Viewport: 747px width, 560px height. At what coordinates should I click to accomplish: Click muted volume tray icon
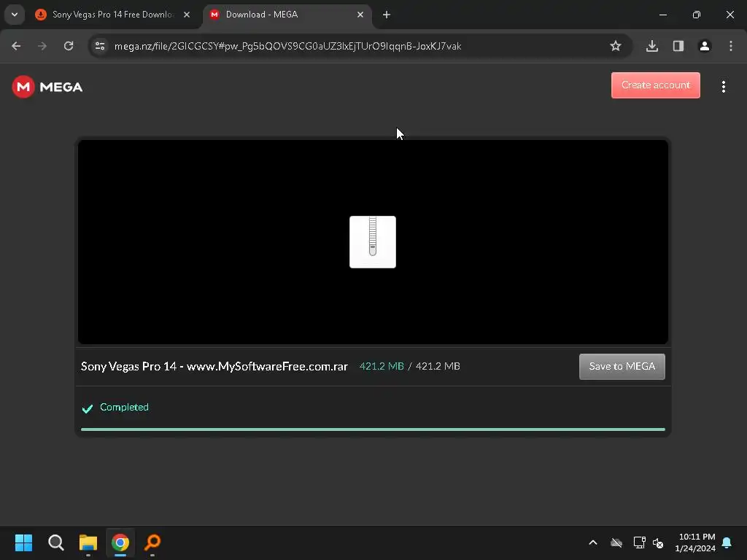[x=659, y=542]
